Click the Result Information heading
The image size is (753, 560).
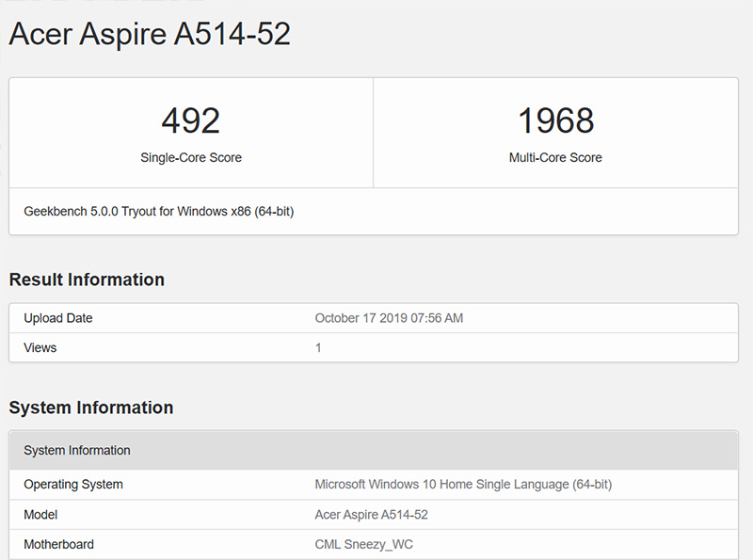click(87, 280)
